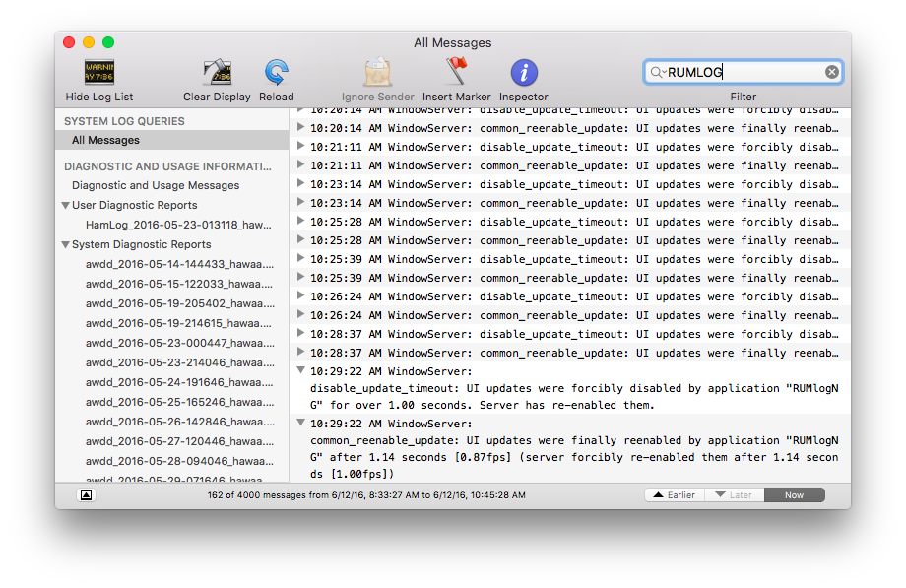The height and width of the screenshot is (588, 906).
Task: Expand the 10:20:14 common_reenable_update message
Action: click(x=300, y=127)
